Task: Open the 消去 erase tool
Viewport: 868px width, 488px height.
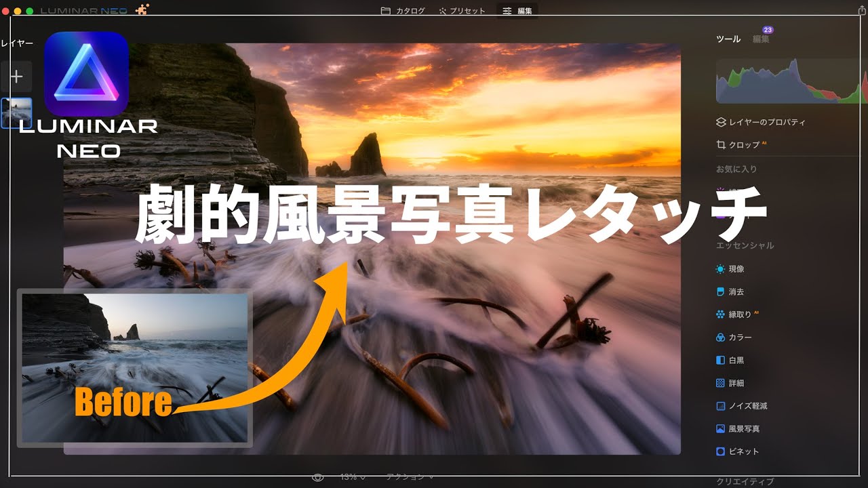Action: pyautogui.click(x=730, y=291)
